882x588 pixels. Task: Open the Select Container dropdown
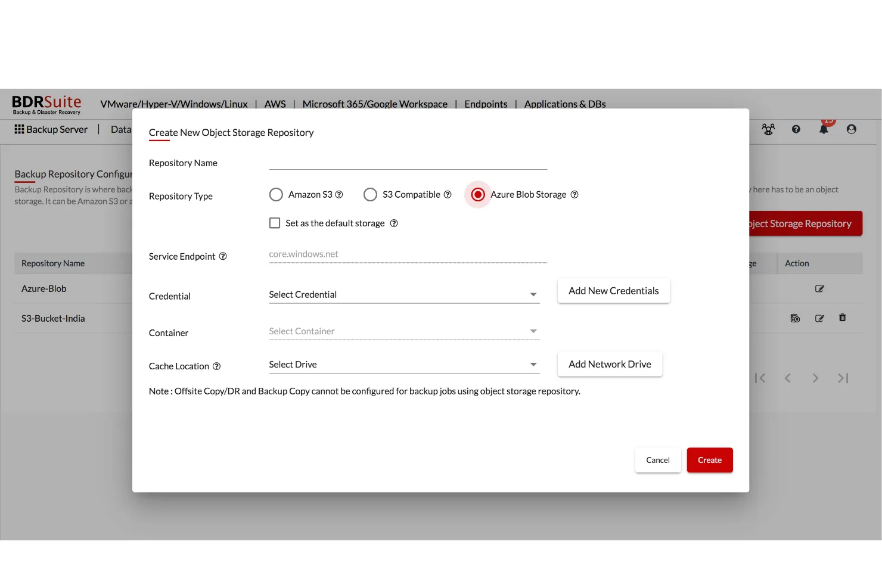404,331
